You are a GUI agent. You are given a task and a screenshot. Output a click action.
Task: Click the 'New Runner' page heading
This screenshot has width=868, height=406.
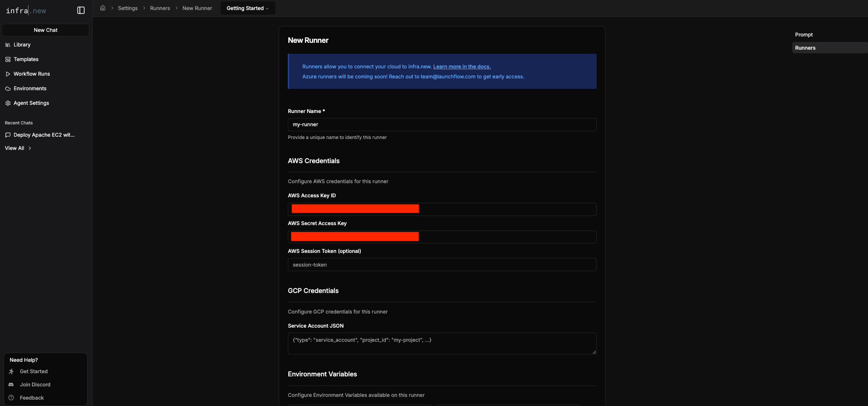tap(308, 40)
